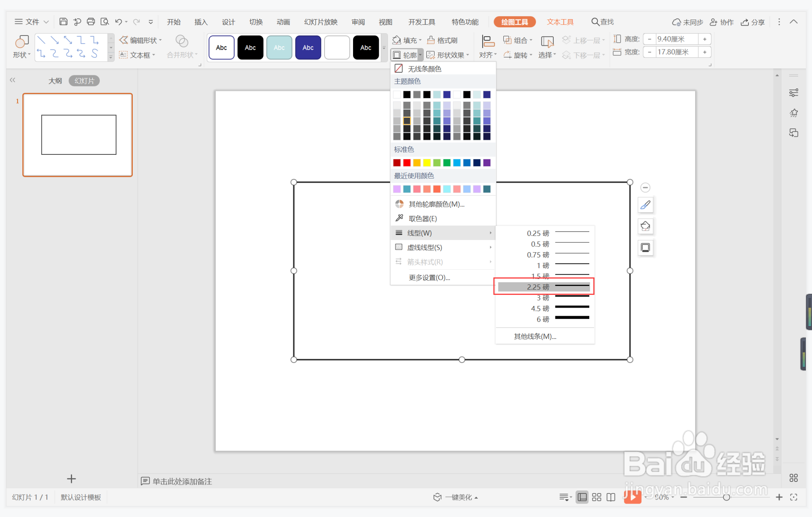The image size is (812, 517).
Task: Open the 对齐 align tool
Action: 488,46
